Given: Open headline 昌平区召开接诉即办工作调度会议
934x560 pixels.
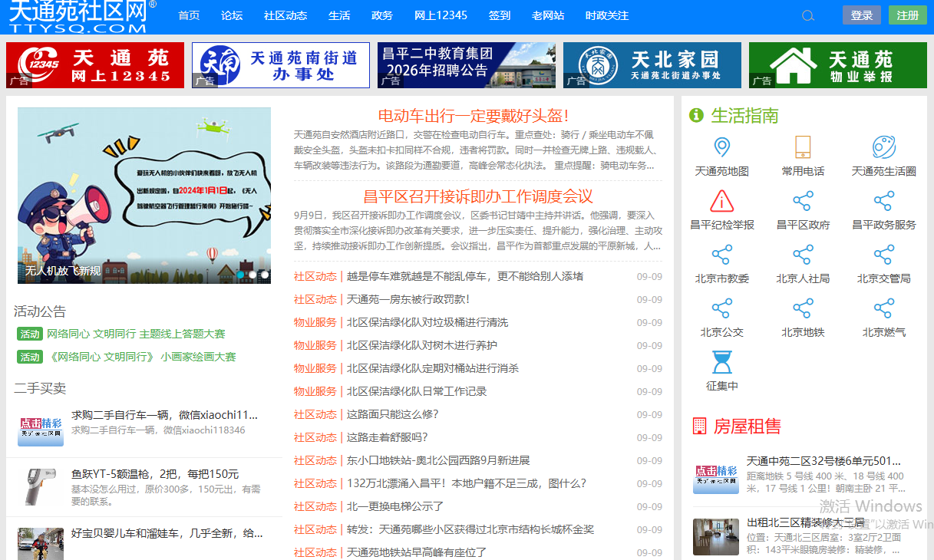Looking at the screenshot, I should [x=478, y=196].
